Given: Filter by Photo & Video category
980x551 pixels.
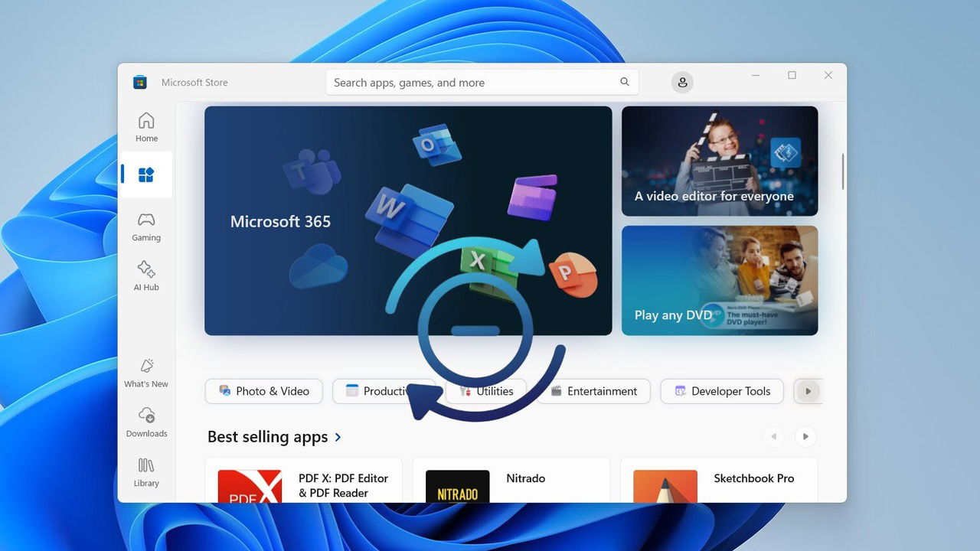Looking at the screenshot, I should 263,391.
